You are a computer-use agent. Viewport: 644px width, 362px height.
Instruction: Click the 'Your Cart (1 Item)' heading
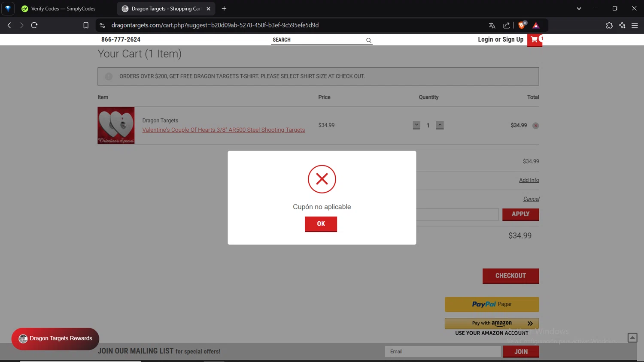[140, 54]
